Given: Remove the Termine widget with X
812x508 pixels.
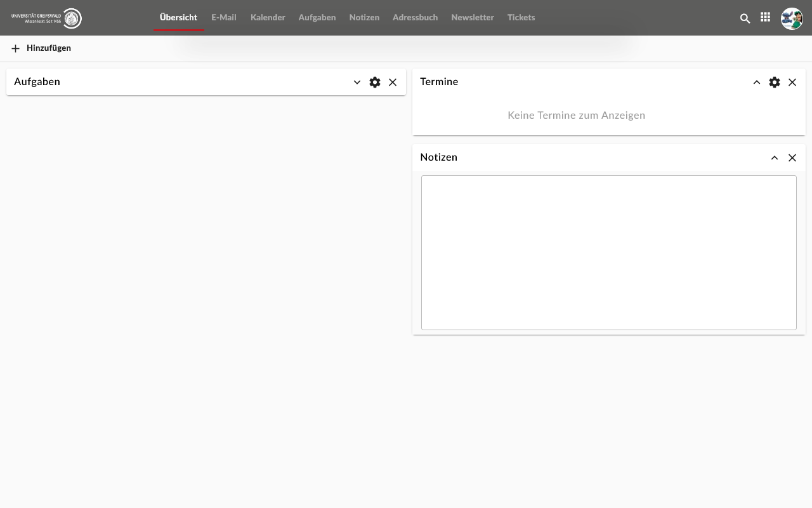Looking at the screenshot, I should point(792,82).
